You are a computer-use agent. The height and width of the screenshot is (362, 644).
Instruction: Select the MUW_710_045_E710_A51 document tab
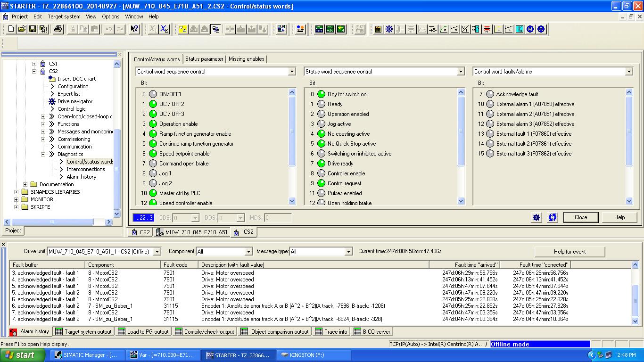192,232
